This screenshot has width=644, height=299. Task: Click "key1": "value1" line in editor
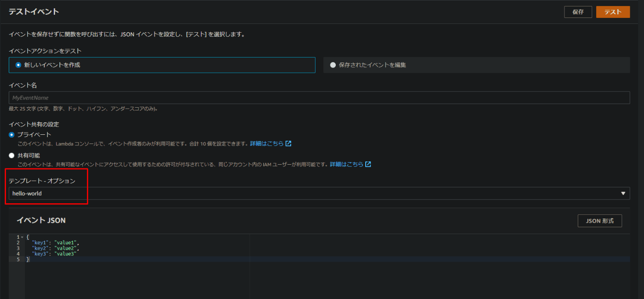point(56,242)
